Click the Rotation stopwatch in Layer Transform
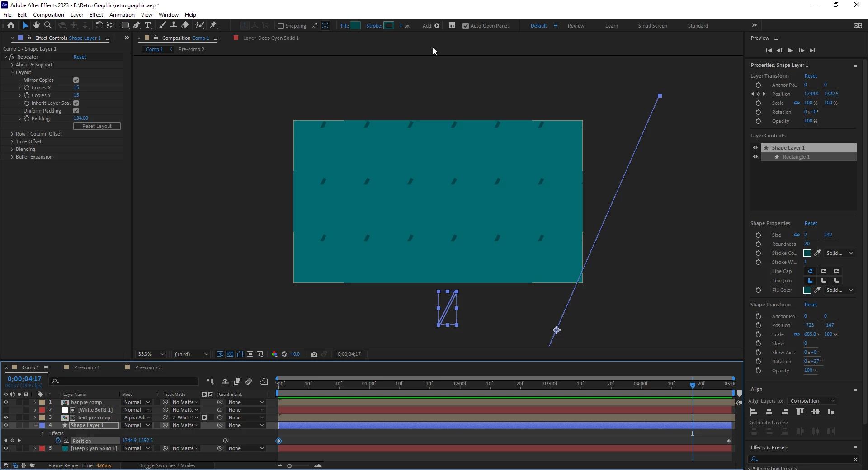This screenshot has height=470, width=868. 758,112
